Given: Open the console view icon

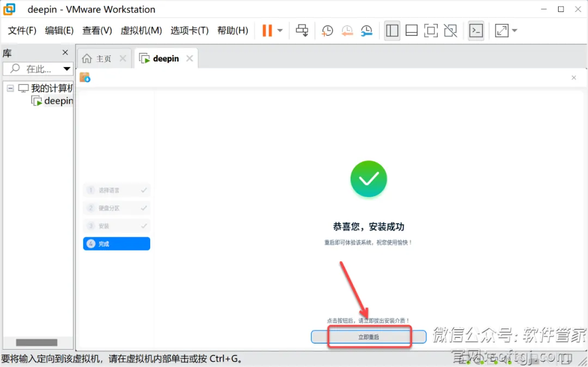Looking at the screenshot, I should [476, 30].
